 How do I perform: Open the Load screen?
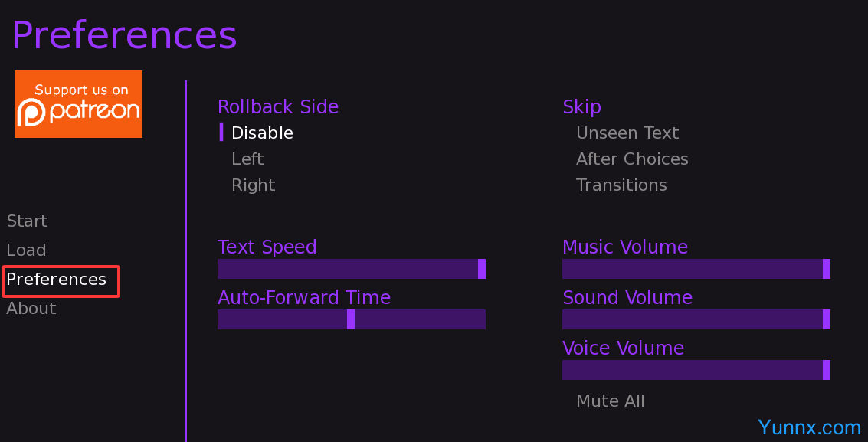coord(26,250)
